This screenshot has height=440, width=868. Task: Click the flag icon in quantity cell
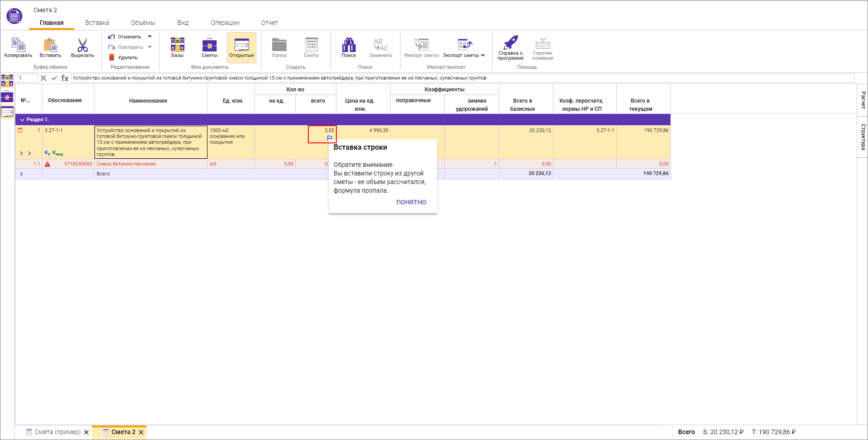[330, 138]
